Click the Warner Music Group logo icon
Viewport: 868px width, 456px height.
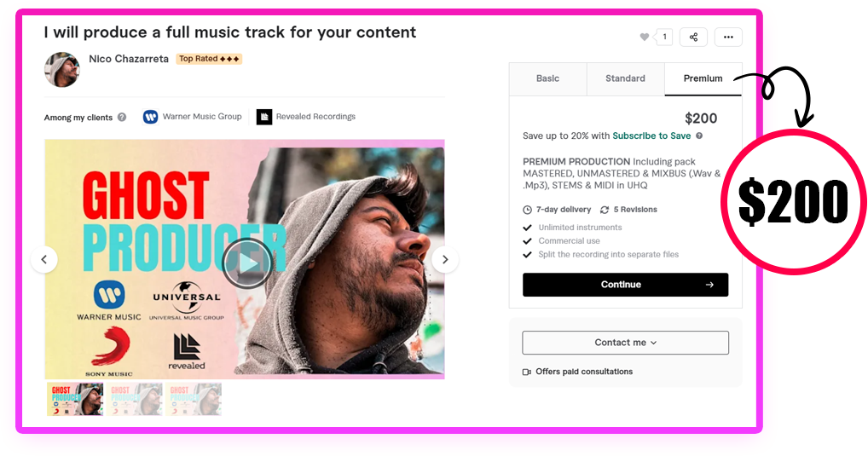(x=151, y=117)
